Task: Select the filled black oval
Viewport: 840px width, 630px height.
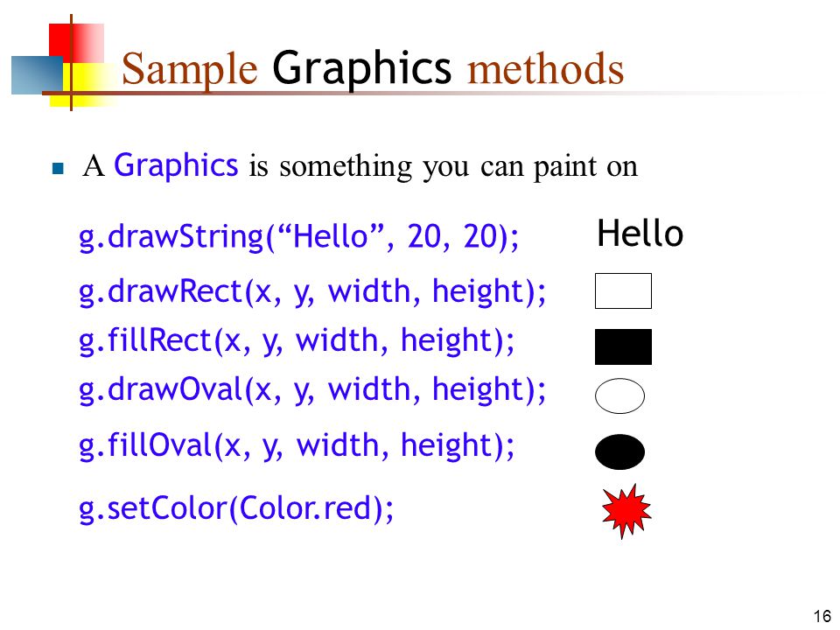Action: coord(619,451)
